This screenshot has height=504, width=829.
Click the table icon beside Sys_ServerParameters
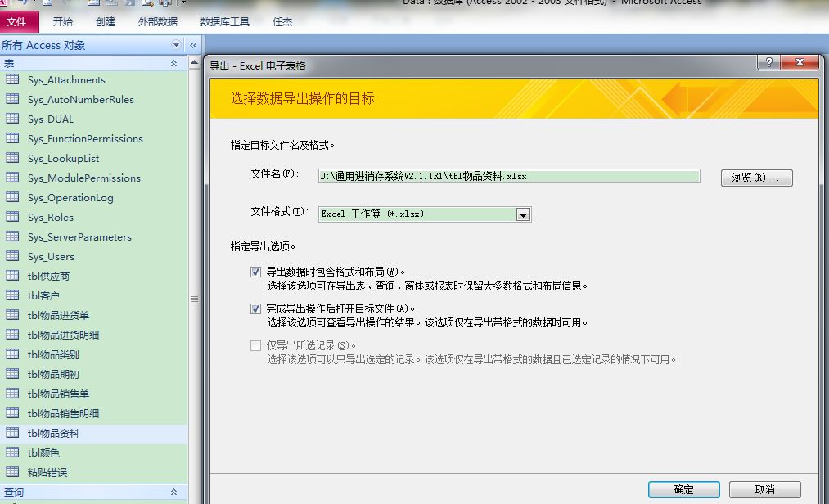(x=12, y=236)
